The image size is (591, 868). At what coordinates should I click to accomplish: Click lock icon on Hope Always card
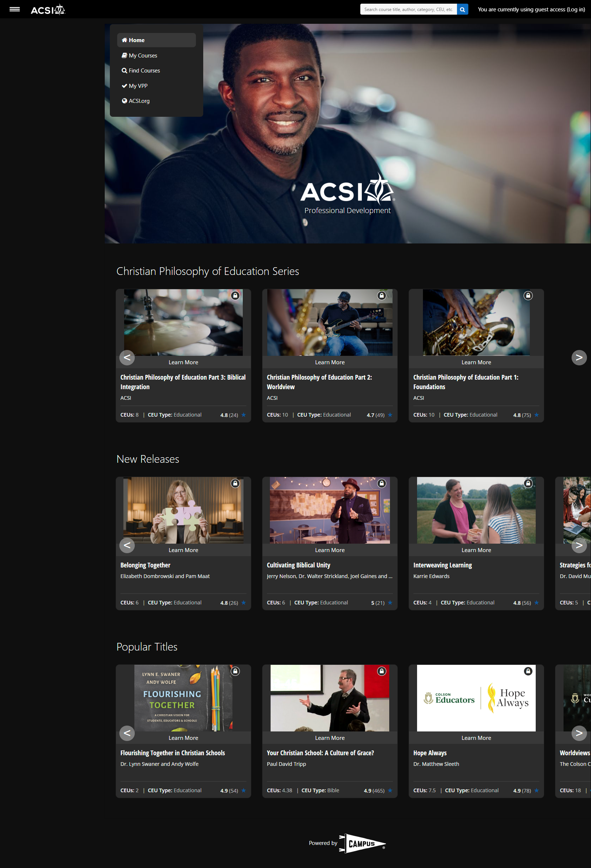click(x=528, y=671)
